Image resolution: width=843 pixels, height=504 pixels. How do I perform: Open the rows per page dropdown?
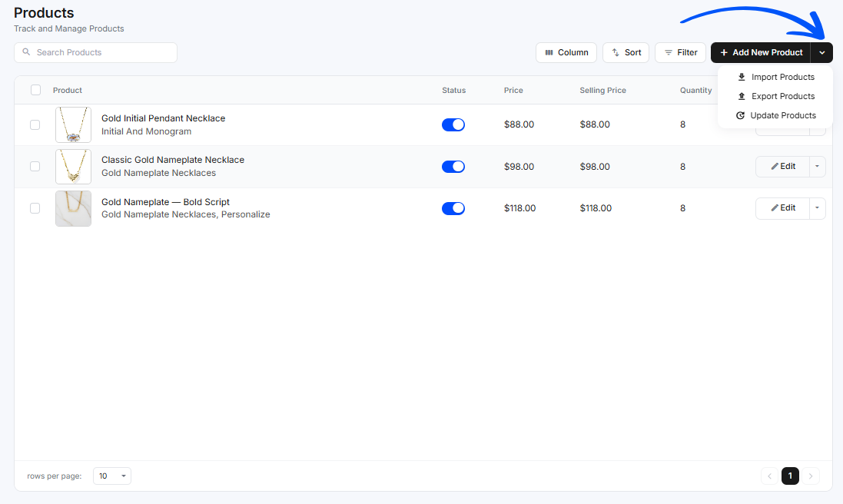point(112,476)
